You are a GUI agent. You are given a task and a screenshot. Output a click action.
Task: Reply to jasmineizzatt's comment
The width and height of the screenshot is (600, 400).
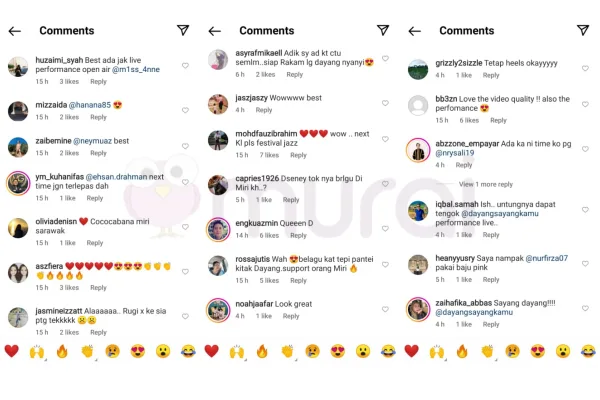coord(98,332)
